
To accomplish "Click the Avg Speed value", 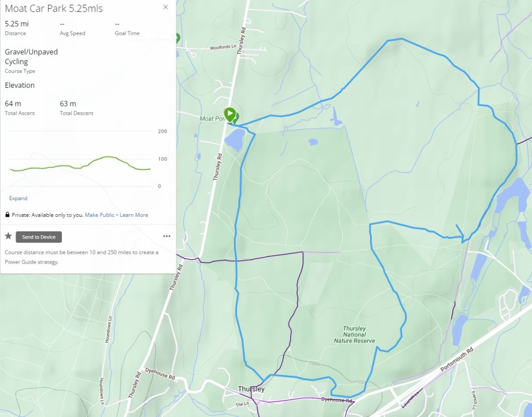I will coord(62,24).
